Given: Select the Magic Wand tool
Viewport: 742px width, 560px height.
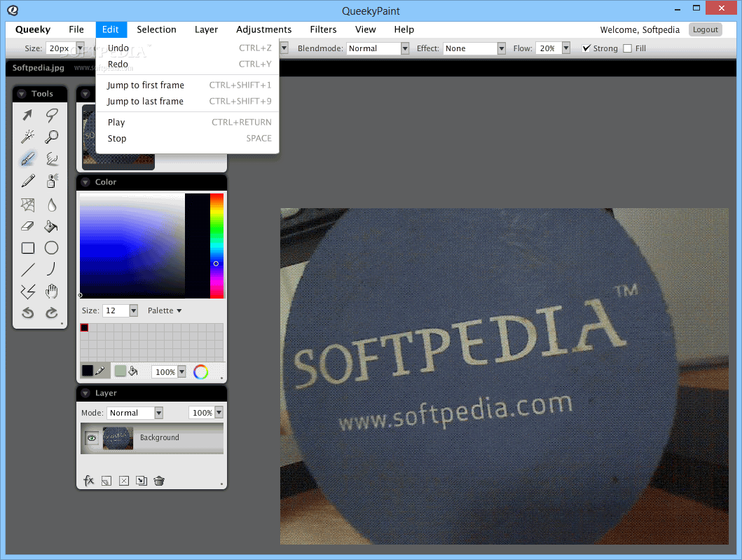Looking at the screenshot, I should (x=27, y=137).
